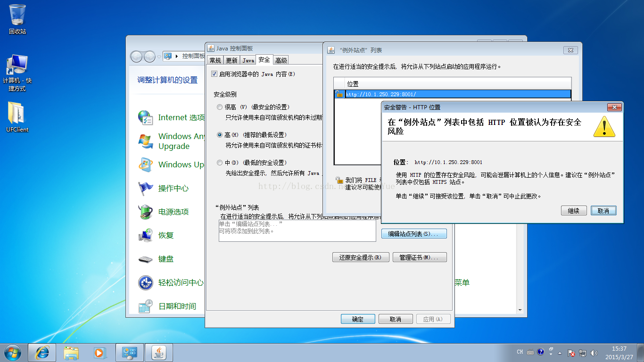Click the Action Center flag tray icon
Viewport: 644px width, 362px height.
(571, 353)
